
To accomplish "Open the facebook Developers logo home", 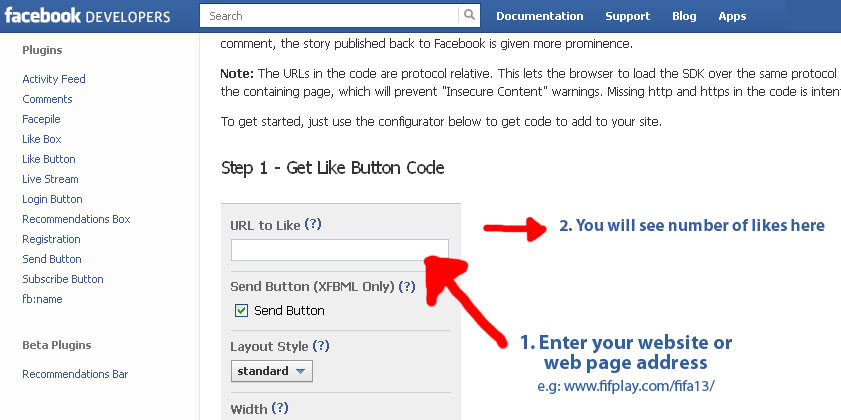I will [87, 16].
